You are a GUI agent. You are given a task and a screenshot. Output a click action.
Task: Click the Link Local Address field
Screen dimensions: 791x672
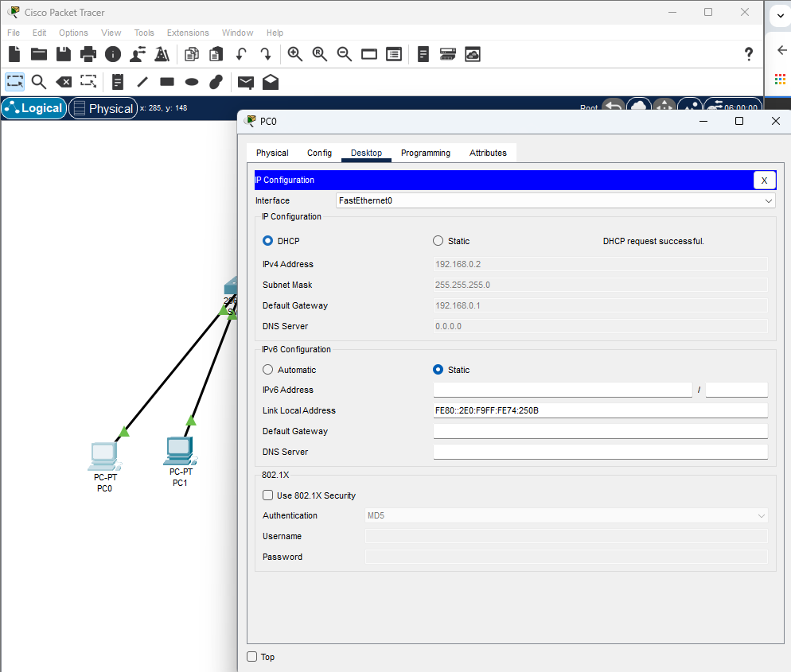[x=600, y=410]
